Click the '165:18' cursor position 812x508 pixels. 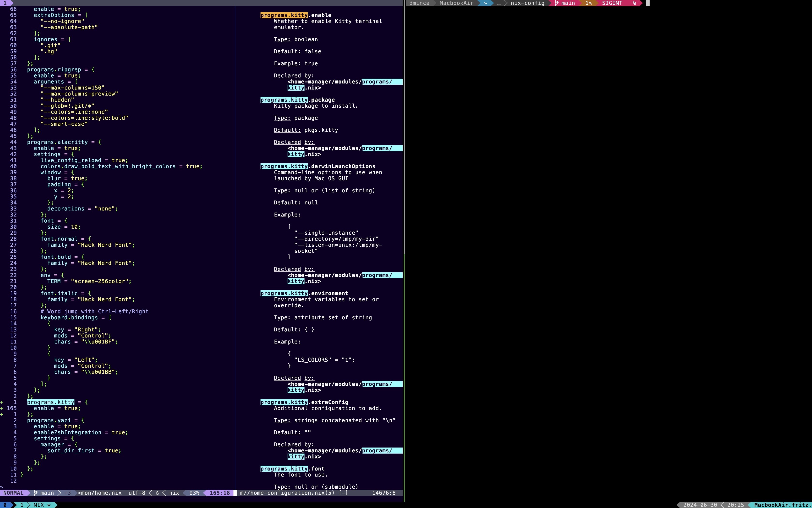[220, 493]
